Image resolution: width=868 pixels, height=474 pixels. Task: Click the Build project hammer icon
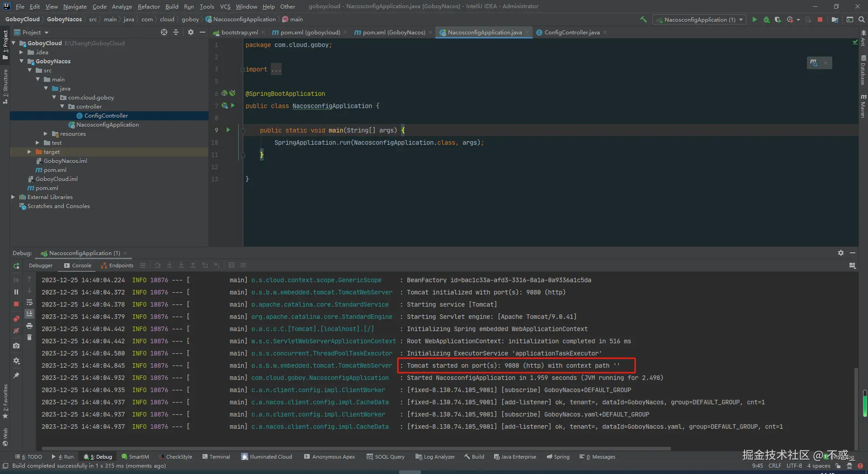(x=643, y=19)
